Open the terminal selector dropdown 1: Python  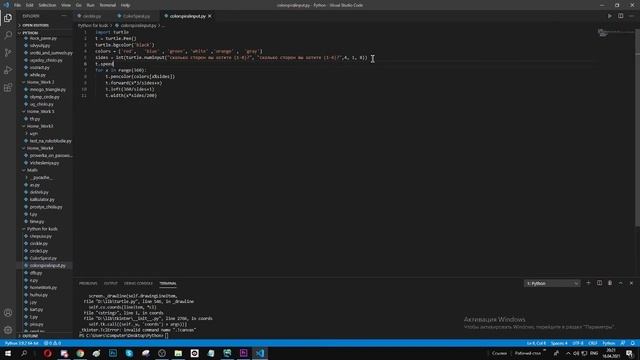[552, 283]
